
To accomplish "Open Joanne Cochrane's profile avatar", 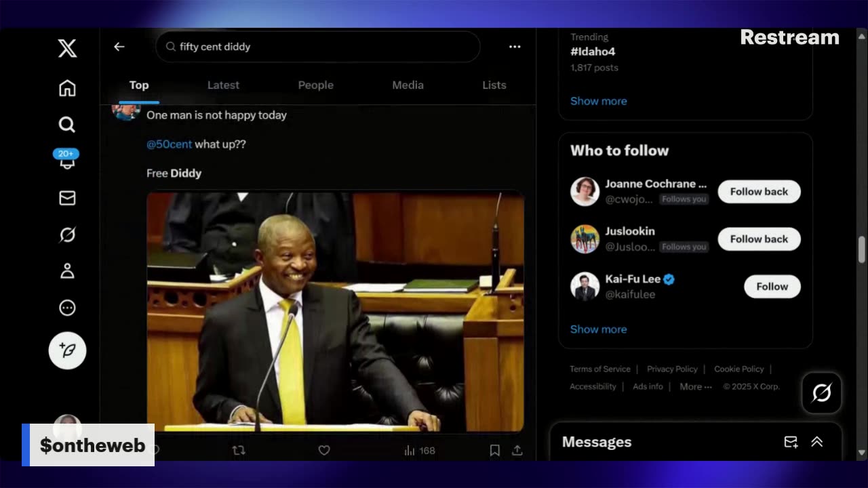I will [x=585, y=192].
